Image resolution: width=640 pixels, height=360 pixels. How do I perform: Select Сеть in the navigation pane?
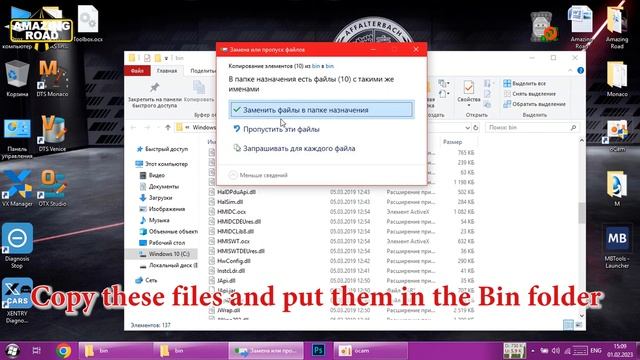[146, 280]
